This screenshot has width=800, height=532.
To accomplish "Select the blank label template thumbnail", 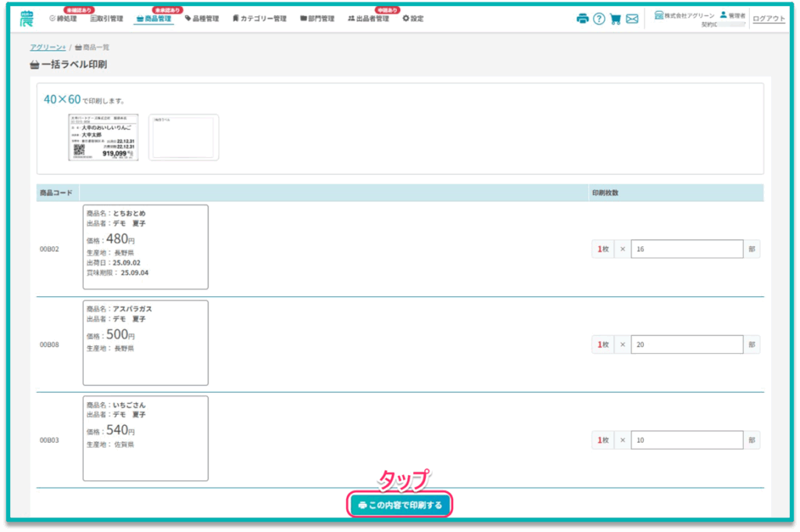I will (x=184, y=137).
